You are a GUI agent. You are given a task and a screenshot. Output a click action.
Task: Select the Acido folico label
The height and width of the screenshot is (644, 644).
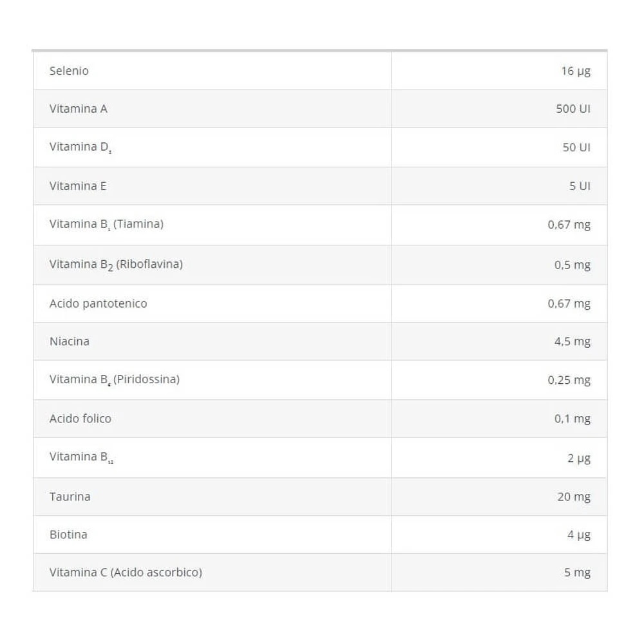80,419
